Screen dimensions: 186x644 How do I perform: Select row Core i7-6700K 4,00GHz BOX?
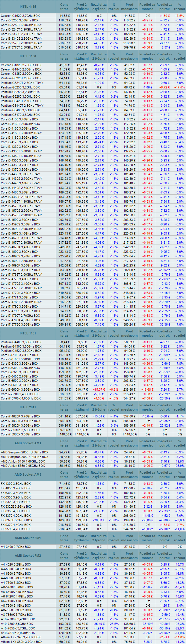click(93, 398)
